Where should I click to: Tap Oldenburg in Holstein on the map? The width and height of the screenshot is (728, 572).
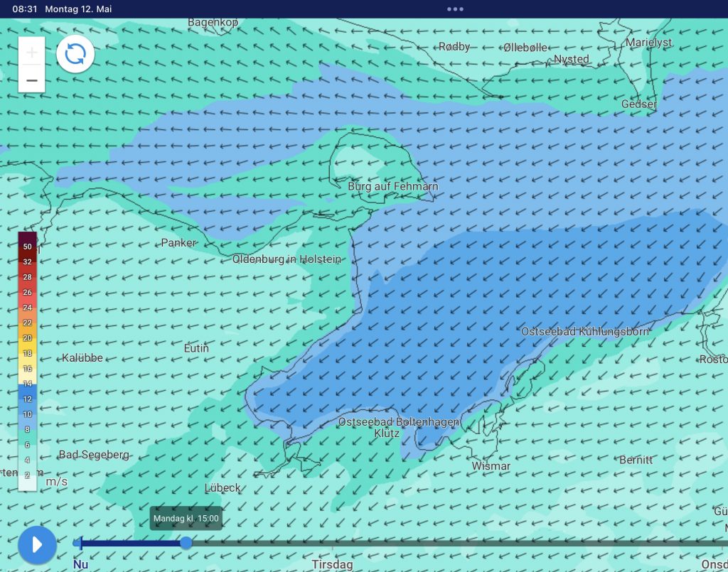pos(287,259)
